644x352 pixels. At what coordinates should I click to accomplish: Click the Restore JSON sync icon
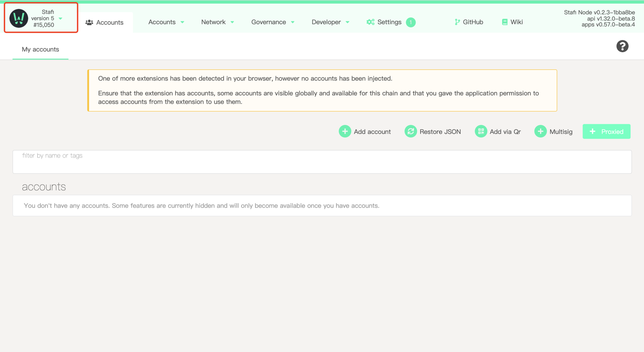coord(411,132)
